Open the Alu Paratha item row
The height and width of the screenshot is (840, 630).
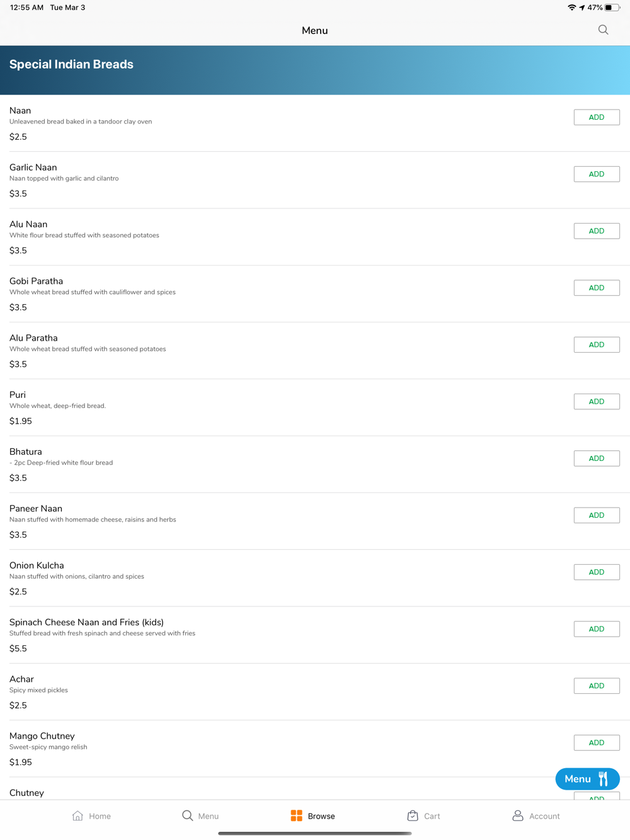tap(315, 351)
